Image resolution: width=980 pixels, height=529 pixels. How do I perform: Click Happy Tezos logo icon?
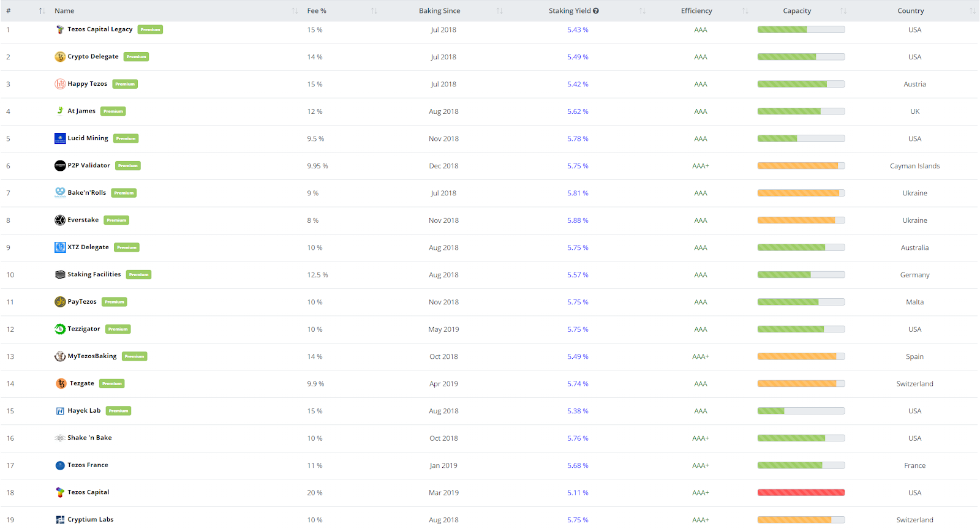click(60, 84)
